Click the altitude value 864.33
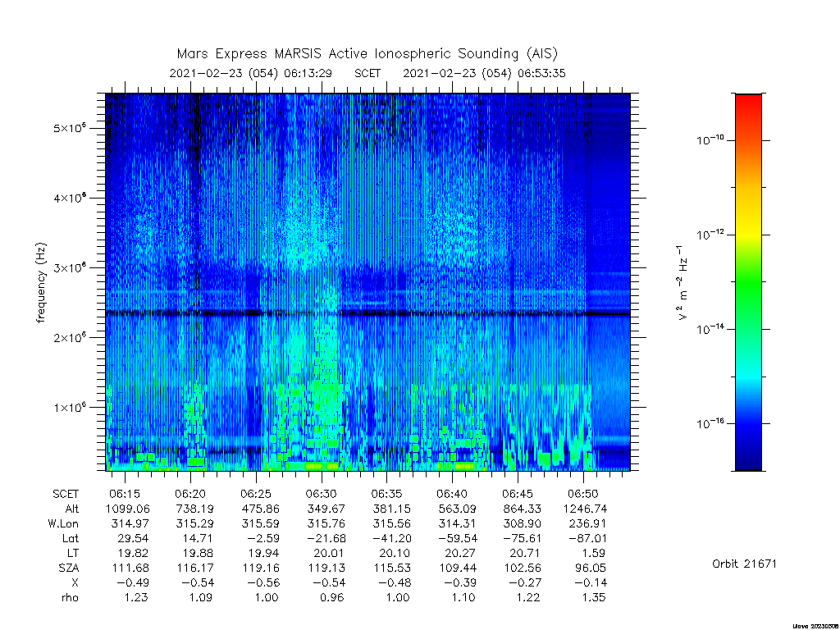The height and width of the screenshot is (630, 840). pyautogui.click(x=523, y=509)
